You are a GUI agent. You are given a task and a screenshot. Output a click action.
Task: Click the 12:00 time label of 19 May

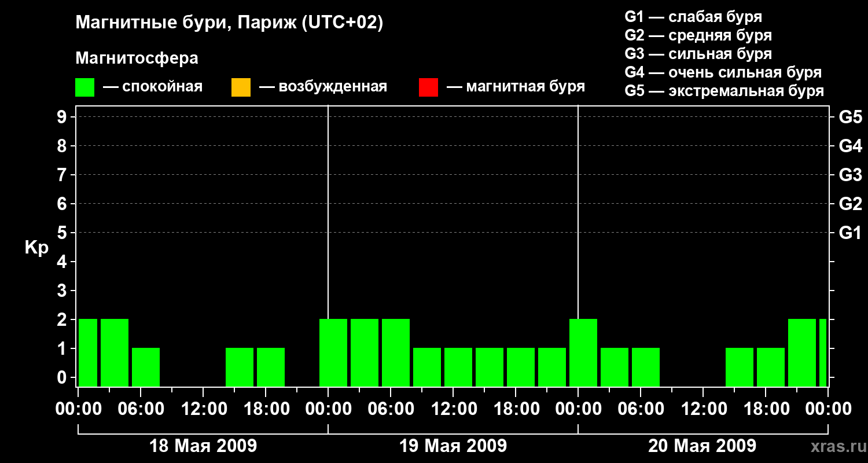(453, 409)
